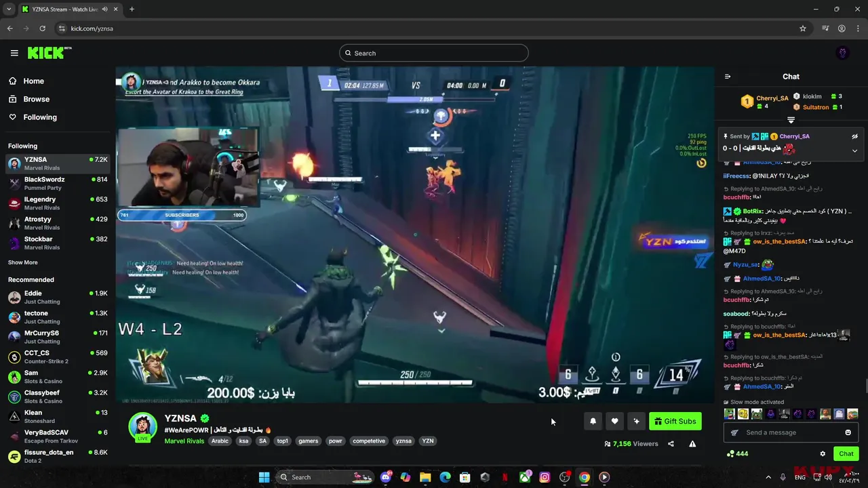
Task: Open the hamburger sidebar menu
Action: point(14,53)
